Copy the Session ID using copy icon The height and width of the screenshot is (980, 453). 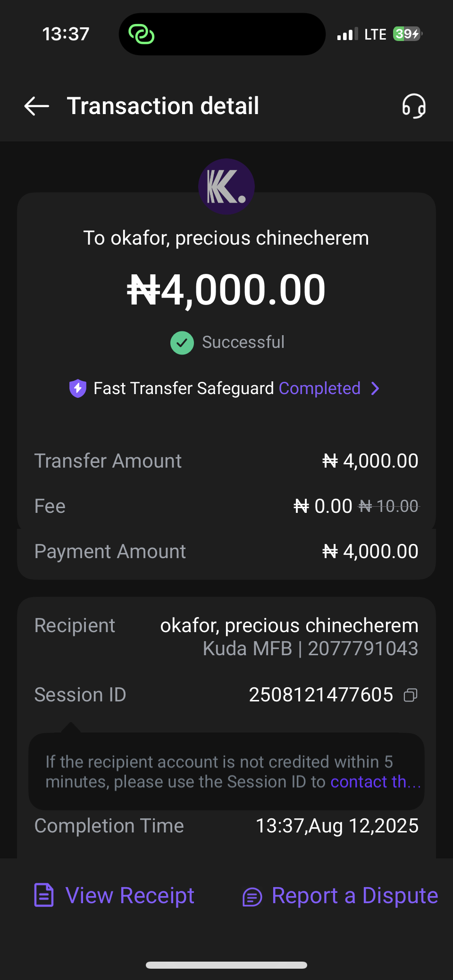click(x=411, y=695)
